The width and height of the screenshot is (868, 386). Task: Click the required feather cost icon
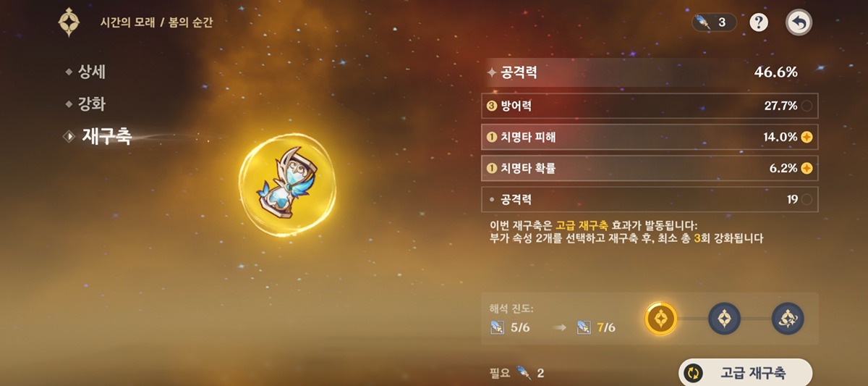[x=523, y=373]
